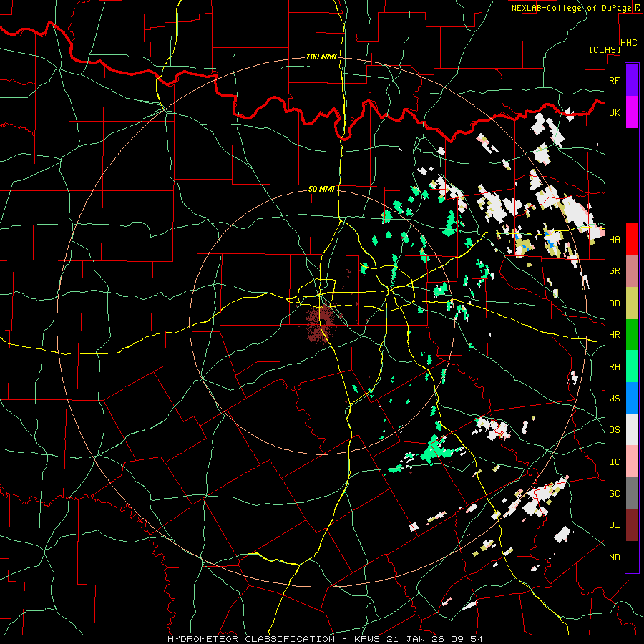Click the HA red legend swatch
The width and height of the screenshot is (644, 644).
pyautogui.click(x=632, y=239)
